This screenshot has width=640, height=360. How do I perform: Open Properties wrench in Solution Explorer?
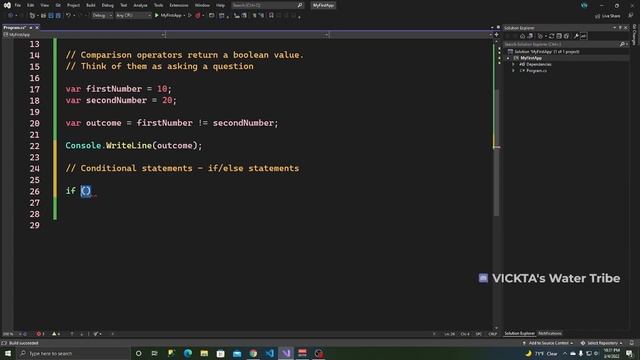tap(576, 36)
